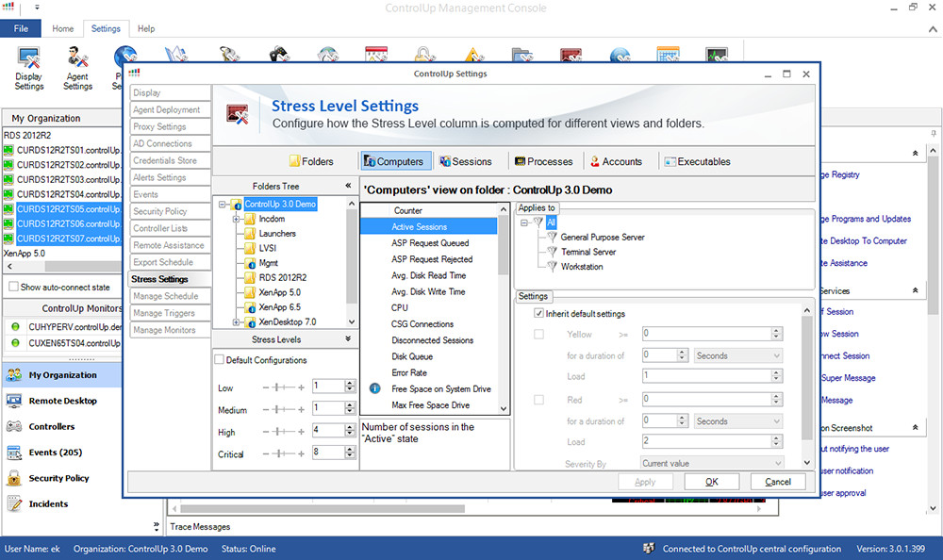Collapse the All node in Applies to
The width and height of the screenshot is (943, 560).
pyautogui.click(x=523, y=222)
